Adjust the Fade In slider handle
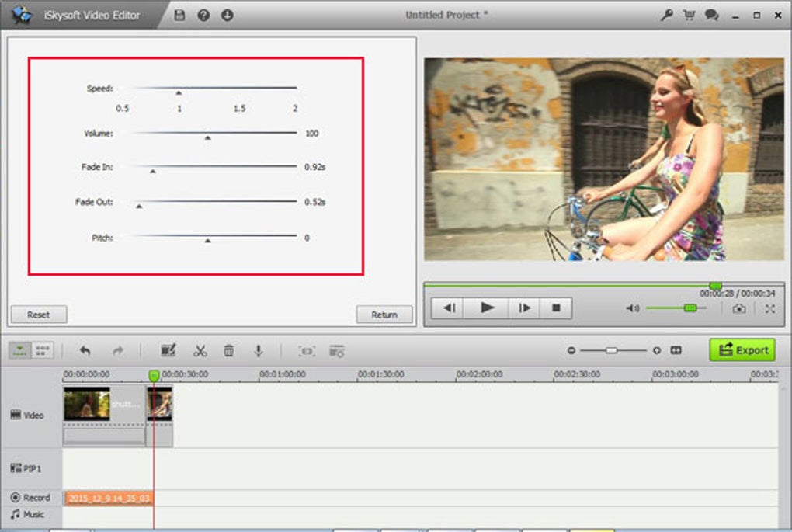 pos(152,172)
